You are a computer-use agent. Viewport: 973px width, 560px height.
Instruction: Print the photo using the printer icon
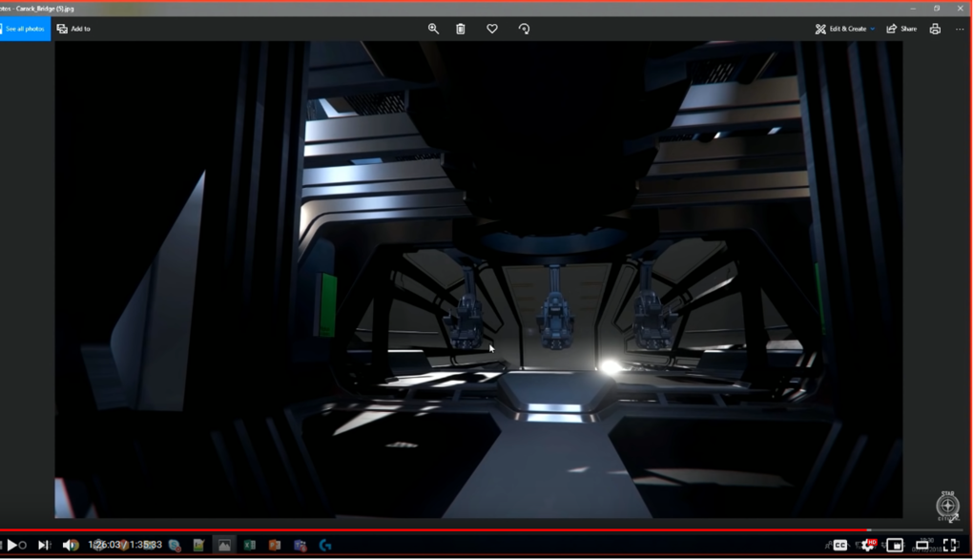(935, 29)
